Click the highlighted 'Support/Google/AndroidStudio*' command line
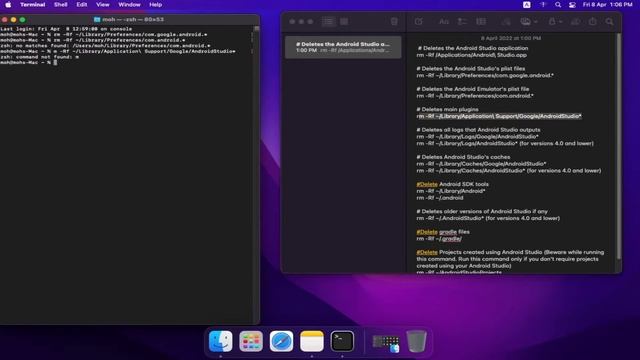Image resolution: width=640 pixels, height=360 pixels. (x=499, y=116)
